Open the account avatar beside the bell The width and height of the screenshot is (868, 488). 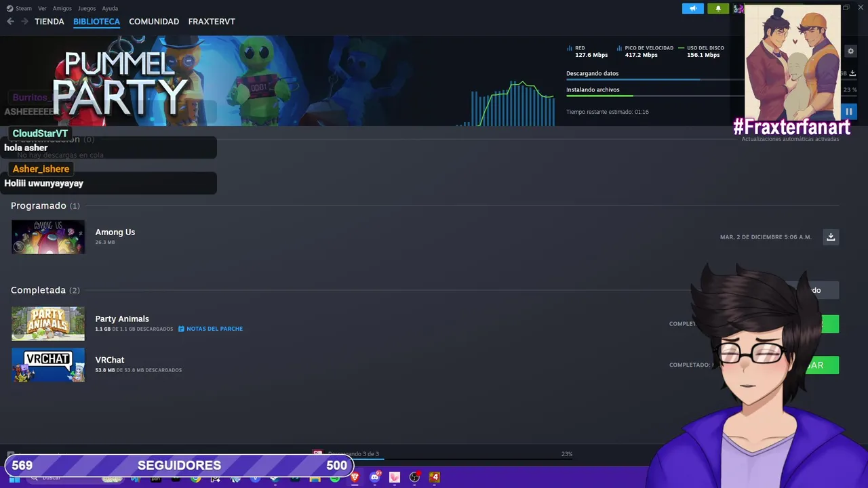point(738,8)
